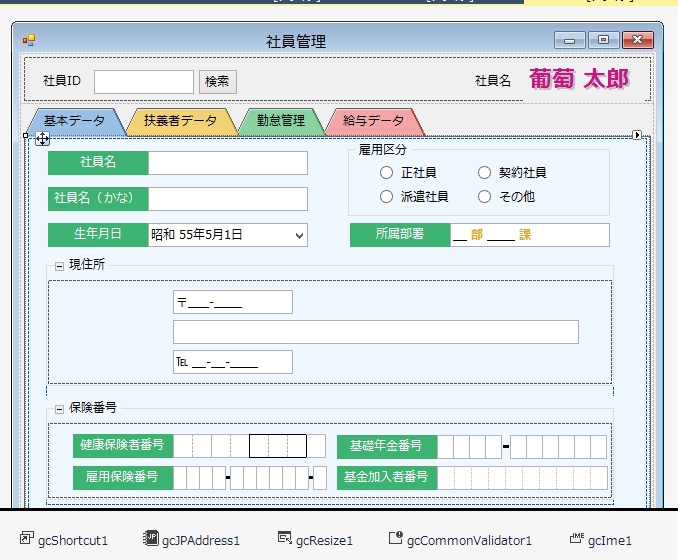
Task: Collapse the 現住所 section
Action: tap(59, 266)
